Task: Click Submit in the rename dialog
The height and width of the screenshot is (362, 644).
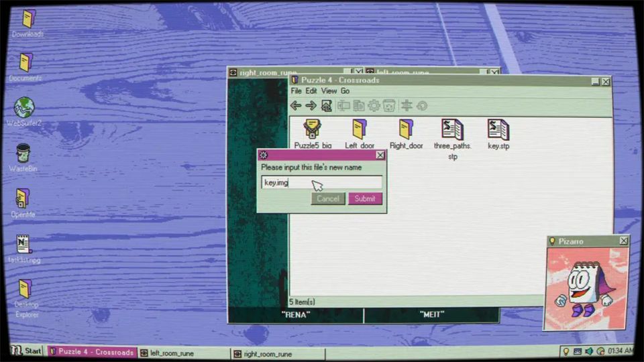Action: (x=365, y=198)
